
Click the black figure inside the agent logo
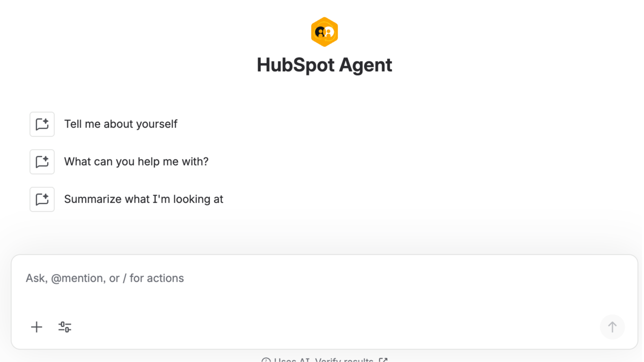click(320, 32)
